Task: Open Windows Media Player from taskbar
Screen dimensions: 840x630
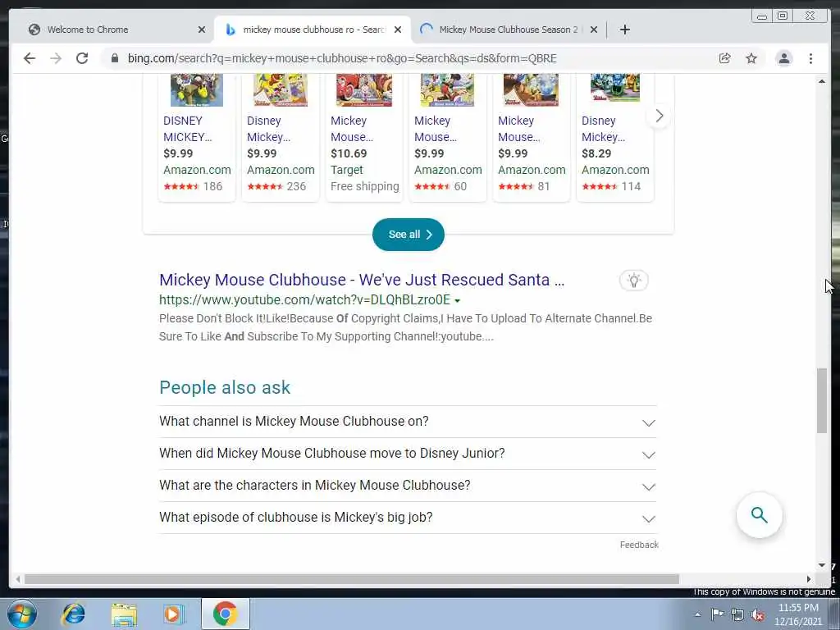Action: [173, 614]
